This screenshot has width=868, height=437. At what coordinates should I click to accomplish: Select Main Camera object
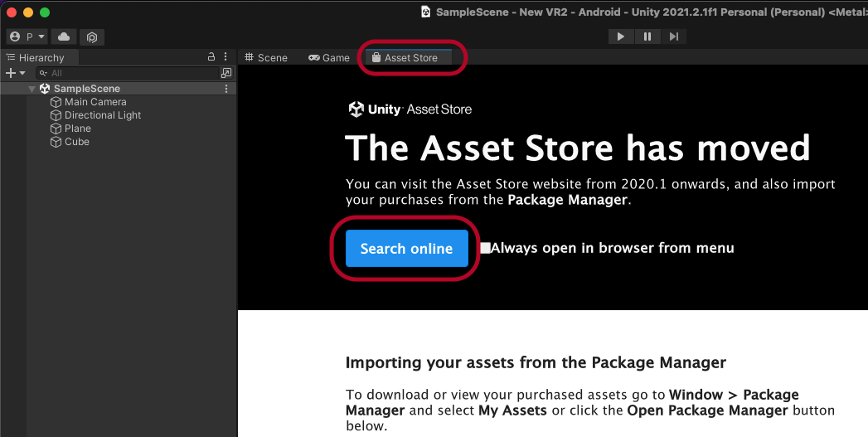(95, 102)
